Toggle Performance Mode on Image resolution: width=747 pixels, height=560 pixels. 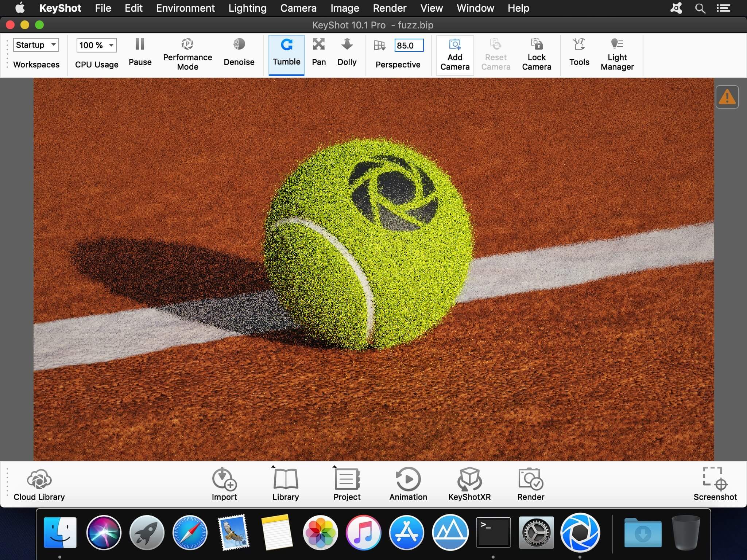point(187,55)
